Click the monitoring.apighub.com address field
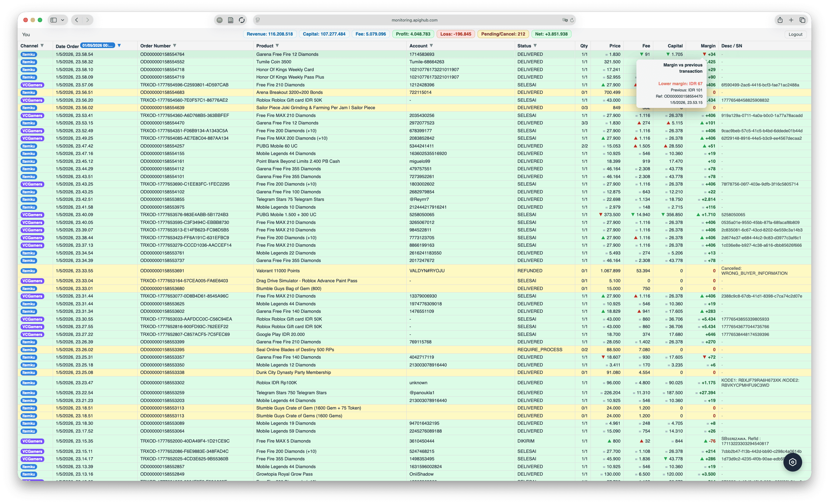Screen dimensions: 829x504 pos(414,20)
